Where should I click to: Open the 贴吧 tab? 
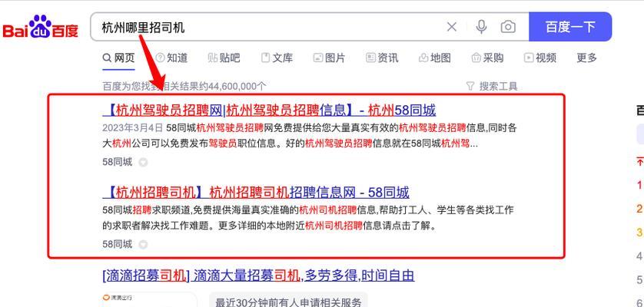pyautogui.click(x=224, y=58)
